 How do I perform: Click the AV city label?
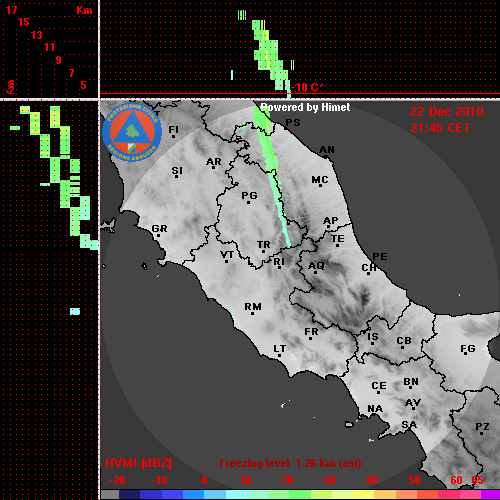[413, 403]
